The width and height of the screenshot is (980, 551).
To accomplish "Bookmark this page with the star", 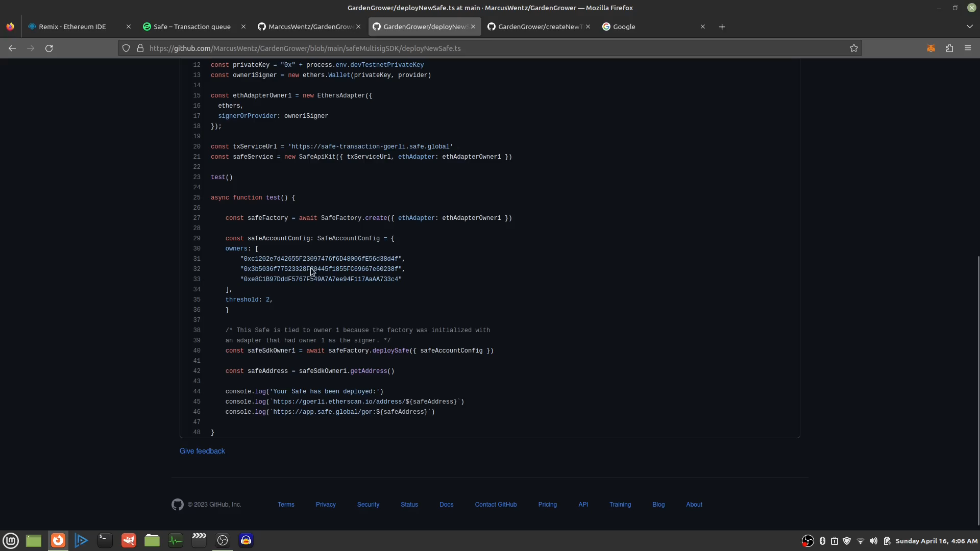I will pyautogui.click(x=854, y=48).
